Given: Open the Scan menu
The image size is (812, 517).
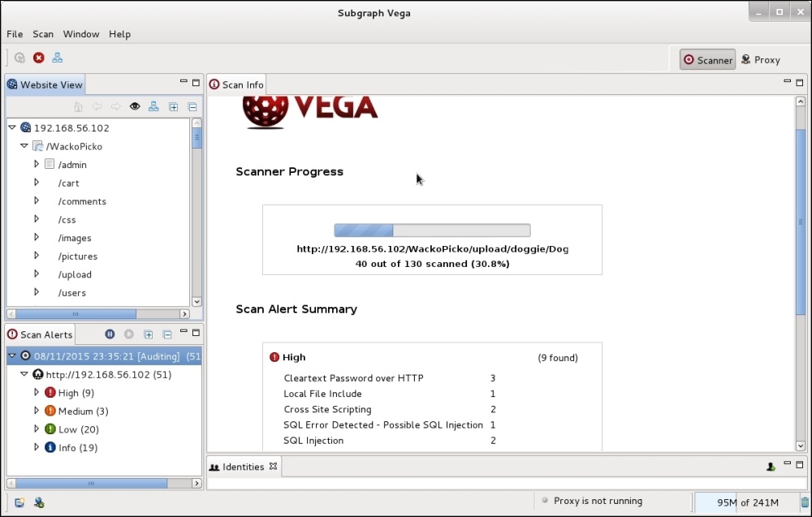Looking at the screenshot, I should (x=43, y=34).
